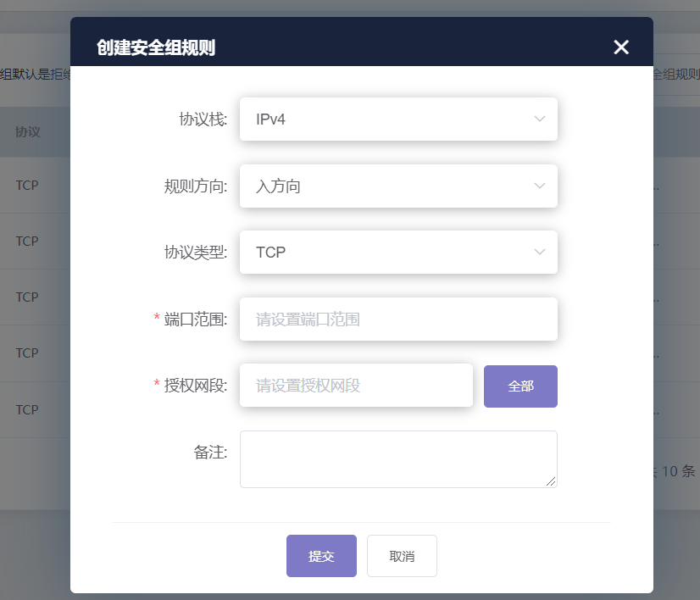The width and height of the screenshot is (700, 600).
Task: Click the chevron arrow in 规则方向 field
Action: coord(540,186)
